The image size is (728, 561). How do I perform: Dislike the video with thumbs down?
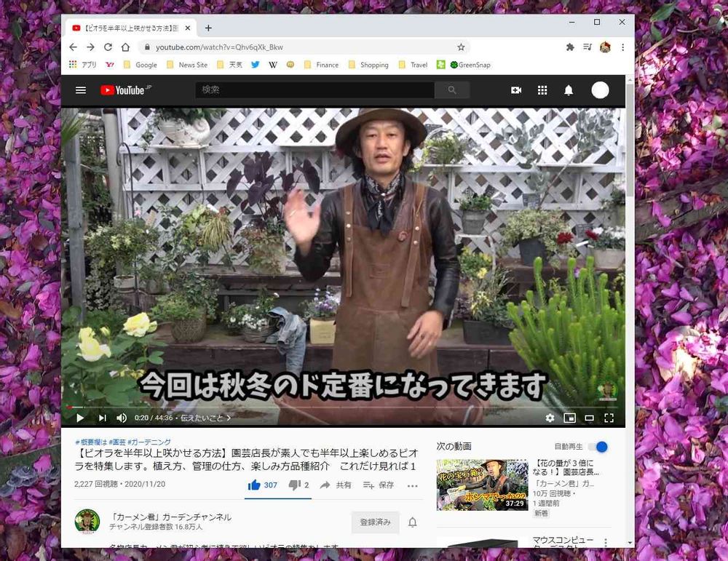(294, 485)
